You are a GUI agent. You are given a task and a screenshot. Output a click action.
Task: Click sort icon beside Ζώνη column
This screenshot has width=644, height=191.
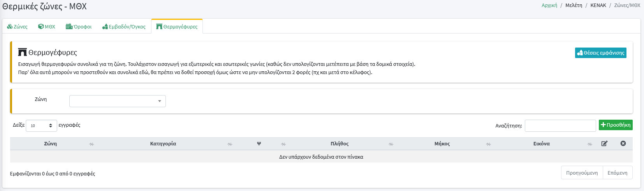click(x=91, y=144)
